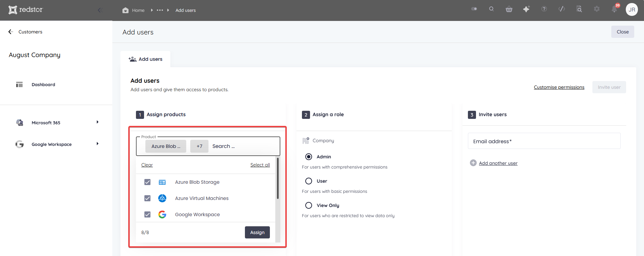644x256 pixels.
Task: Click the Add users breadcrumb
Action: click(x=186, y=10)
